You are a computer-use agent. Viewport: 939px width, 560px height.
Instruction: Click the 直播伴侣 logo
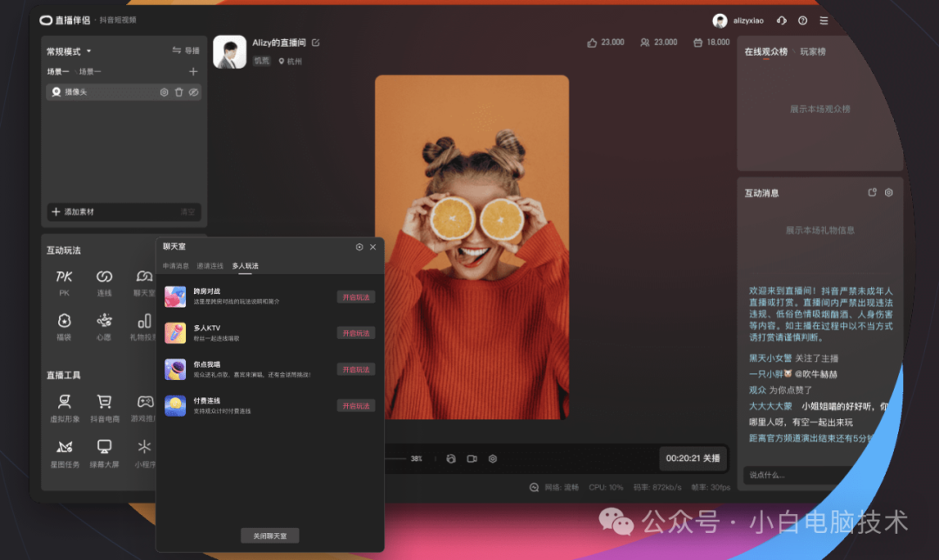pyautogui.click(x=45, y=20)
